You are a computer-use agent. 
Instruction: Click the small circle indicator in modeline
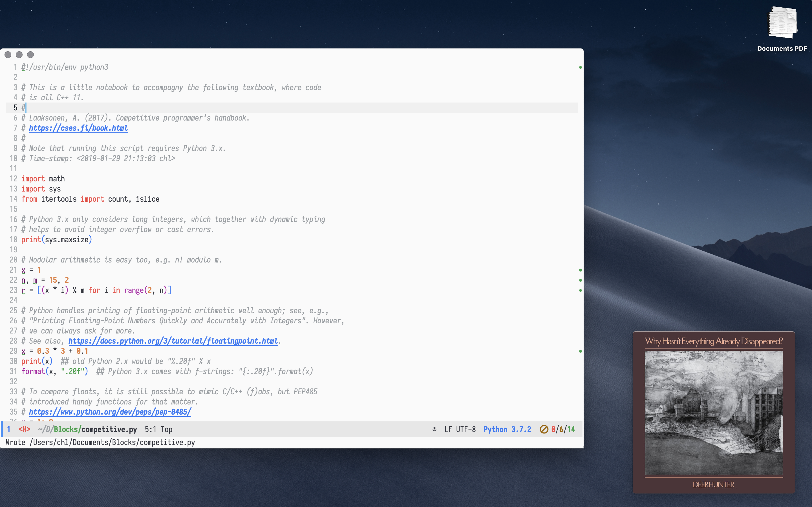(434, 429)
